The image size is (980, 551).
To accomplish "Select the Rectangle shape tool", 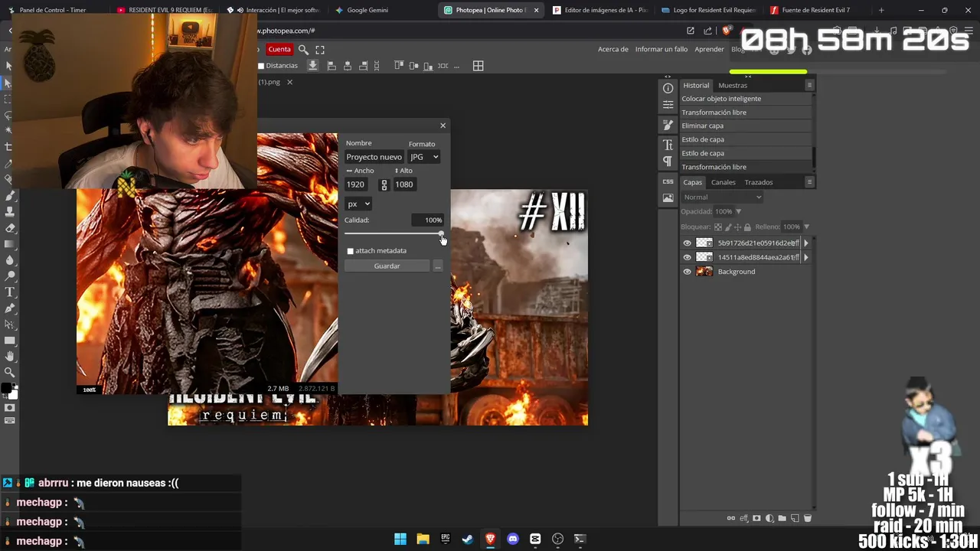I will click(10, 340).
